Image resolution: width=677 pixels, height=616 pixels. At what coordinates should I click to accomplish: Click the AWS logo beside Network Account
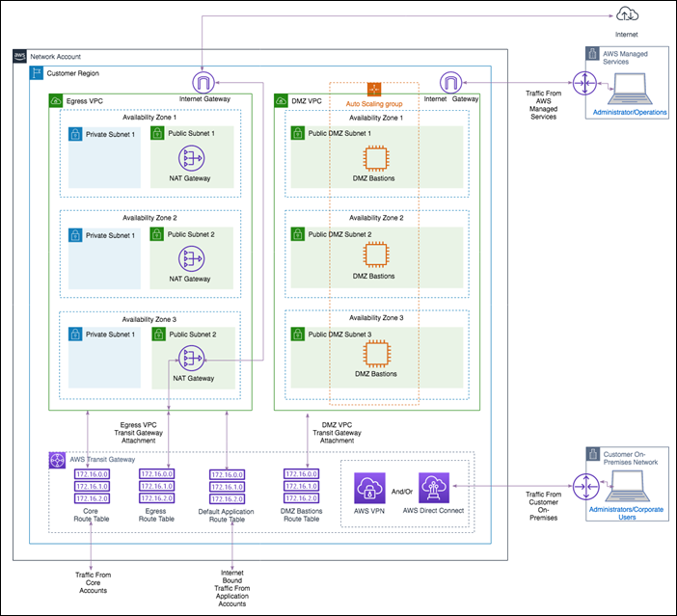(x=20, y=57)
